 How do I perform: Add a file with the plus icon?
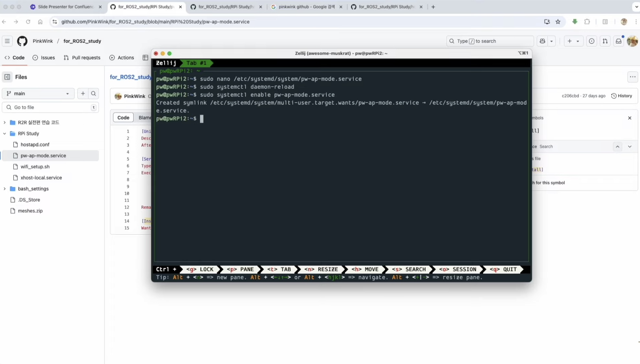coord(83,94)
